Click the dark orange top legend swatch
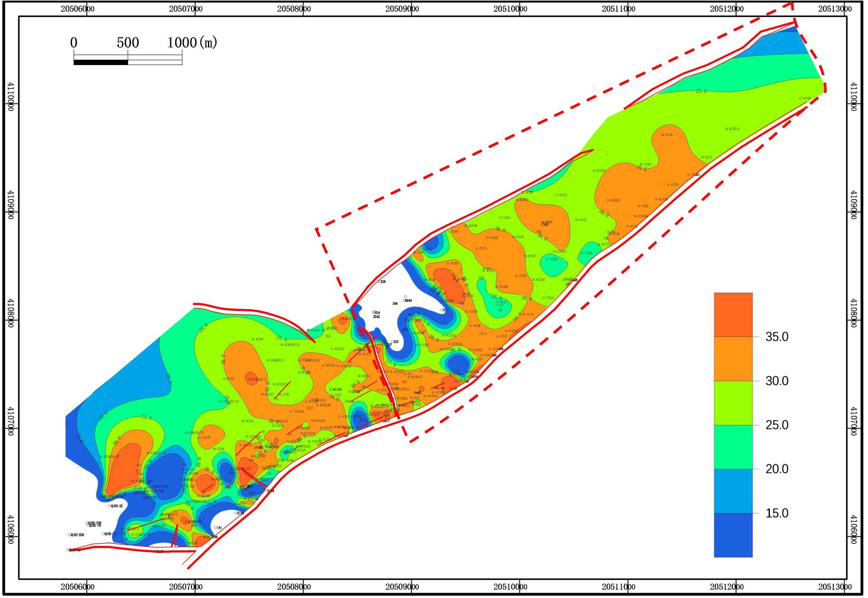The image size is (868, 598). click(x=734, y=316)
